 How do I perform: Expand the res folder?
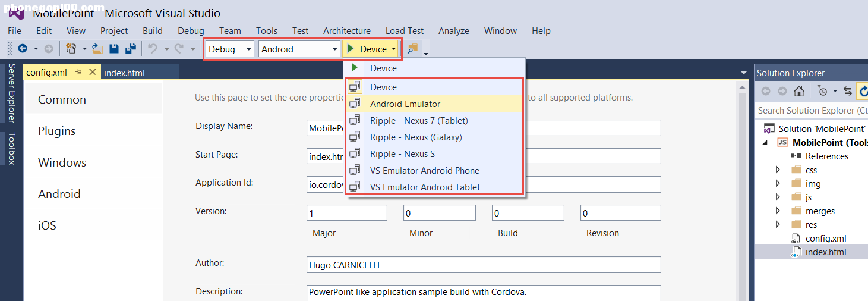tap(778, 225)
